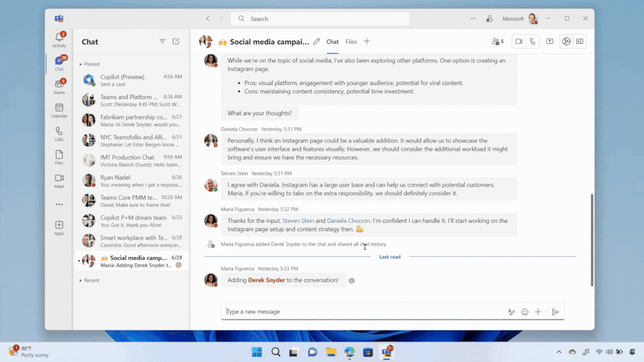Rename chat using the pencil icon
Image resolution: width=644 pixels, height=362 pixels.
click(317, 41)
